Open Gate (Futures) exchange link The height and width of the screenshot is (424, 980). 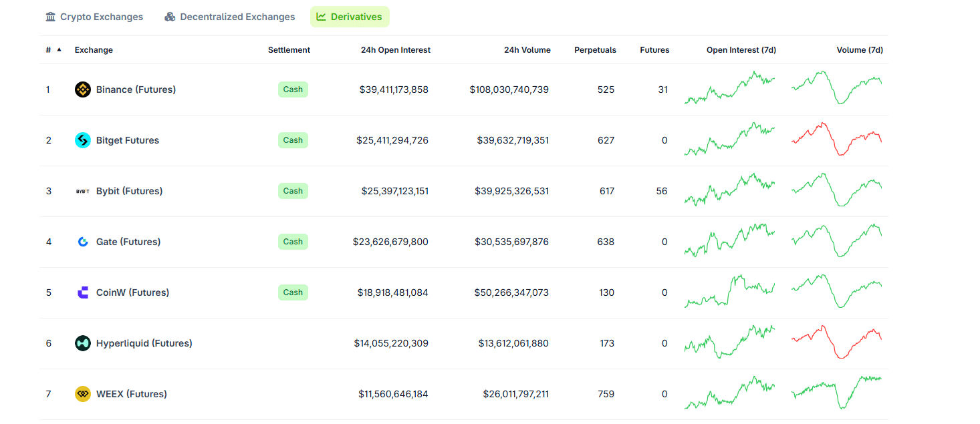[x=128, y=242]
